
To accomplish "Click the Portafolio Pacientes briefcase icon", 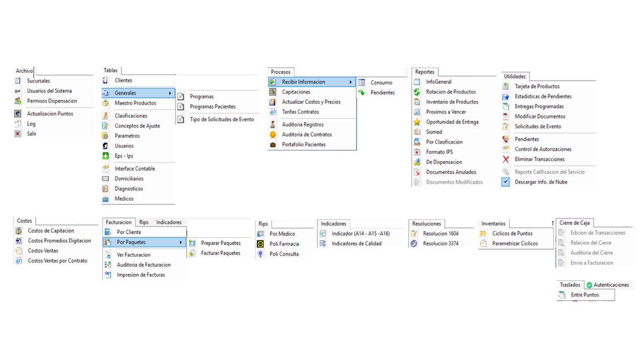I will (x=273, y=145).
